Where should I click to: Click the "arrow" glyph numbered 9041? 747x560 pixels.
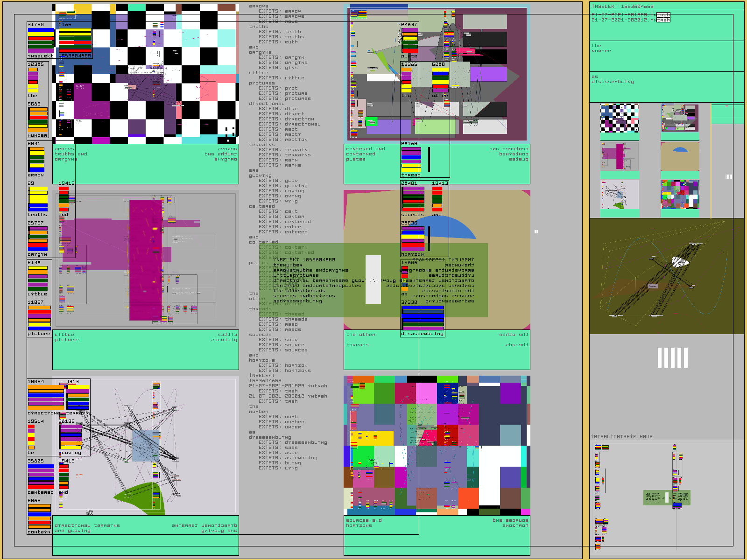36,159
